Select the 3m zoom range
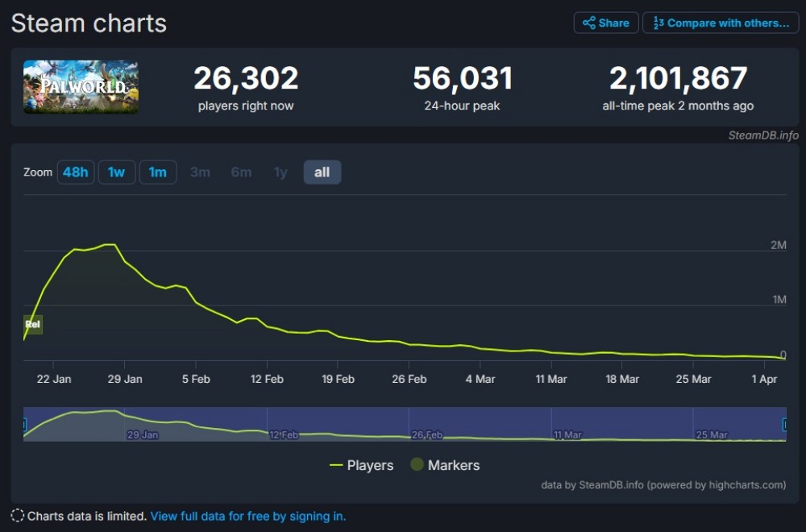The height and width of the screenshot is (532, 806). pos(200,172)
